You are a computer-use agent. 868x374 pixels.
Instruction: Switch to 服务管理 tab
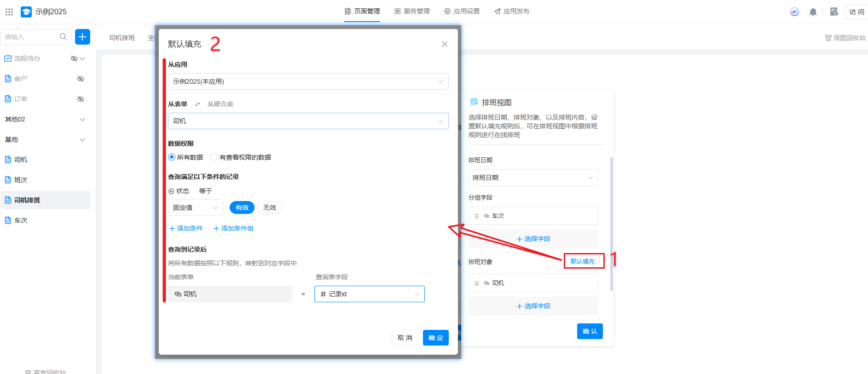pos(412,11)
